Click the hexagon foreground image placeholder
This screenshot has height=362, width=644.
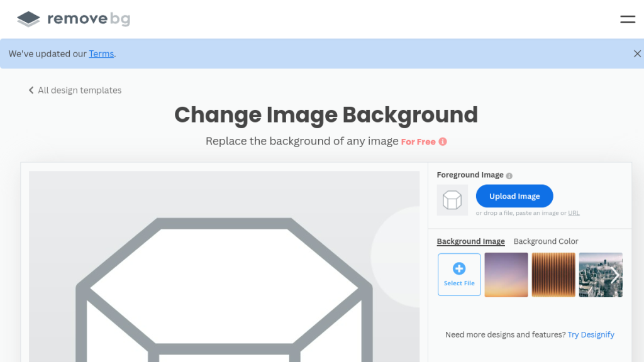[x=452, y=200]
